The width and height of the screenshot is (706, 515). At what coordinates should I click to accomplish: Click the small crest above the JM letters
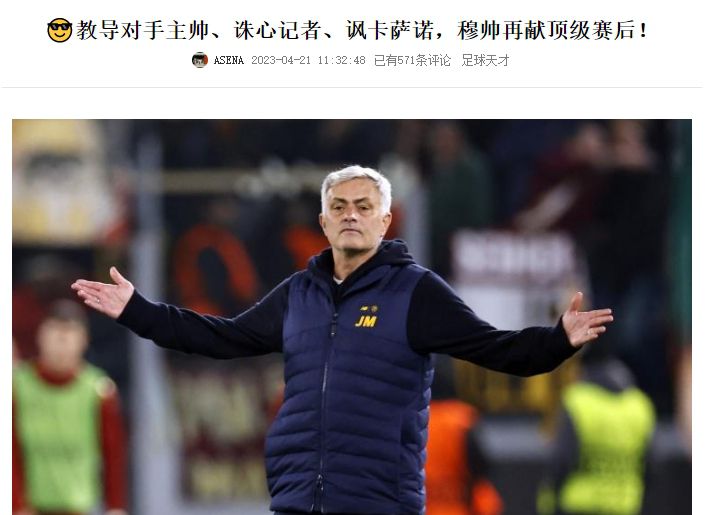coord(369,309)
